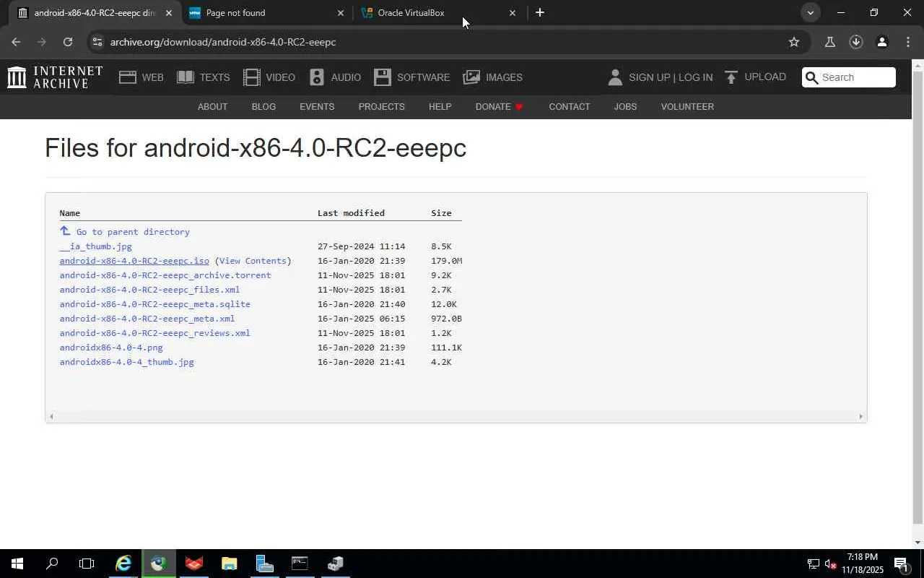Viewport: 924px width, 578px height.
Task: Open the browser Downloads icon
Action: (856, 42)
